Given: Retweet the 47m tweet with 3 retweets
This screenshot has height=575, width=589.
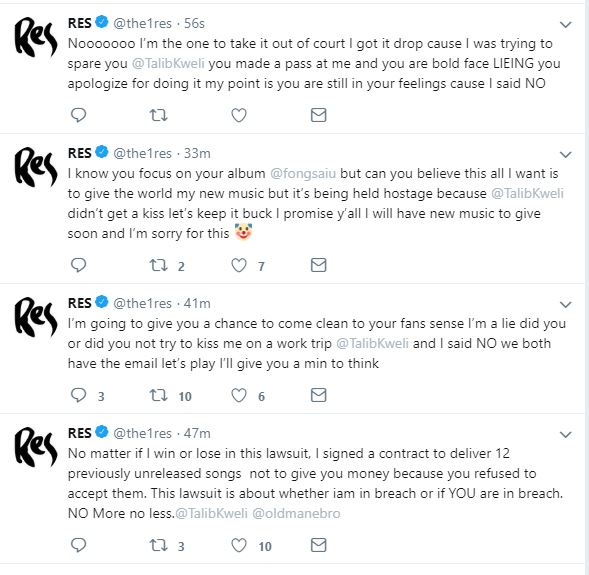Looking at the screenshot, I should click(159, 545).
